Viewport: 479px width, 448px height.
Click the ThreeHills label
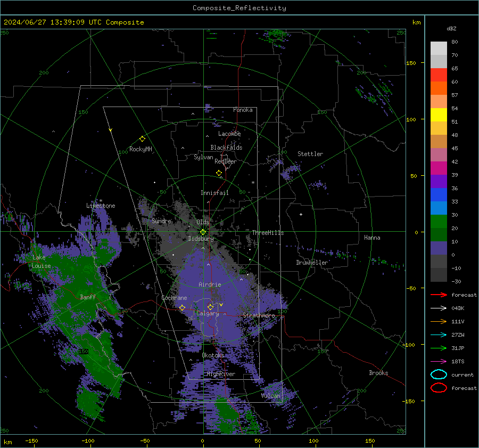click(268, 233)
